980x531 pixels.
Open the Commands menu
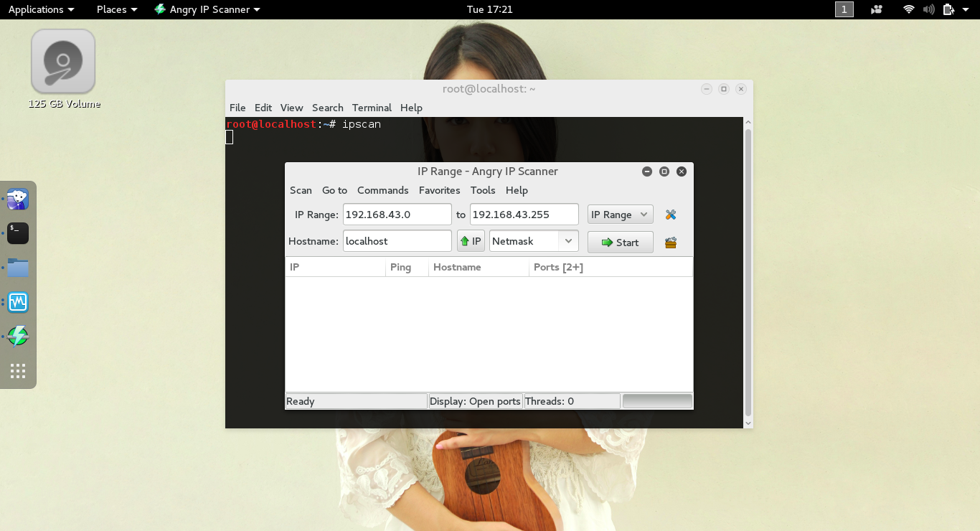click(383, 190)
